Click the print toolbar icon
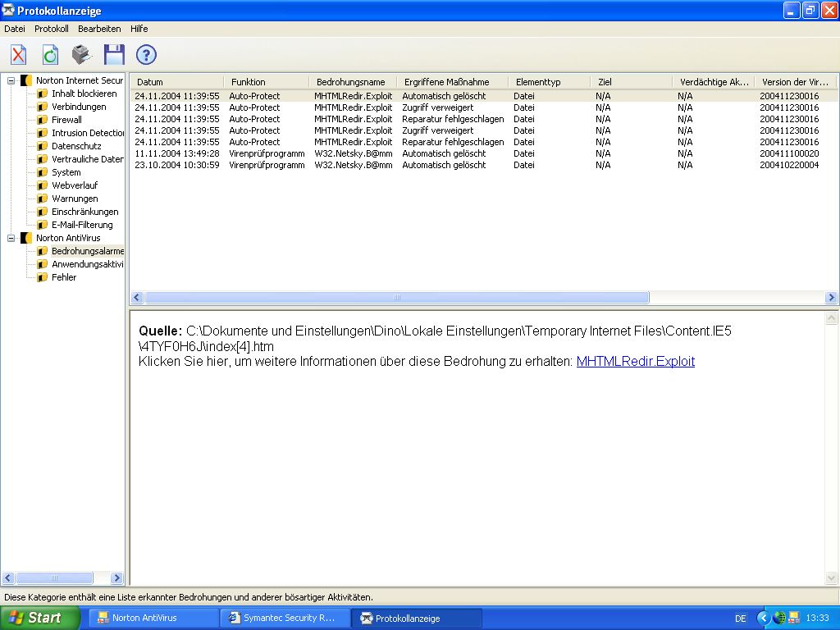The width and height of the screenshot is (840, 630). 81,55
